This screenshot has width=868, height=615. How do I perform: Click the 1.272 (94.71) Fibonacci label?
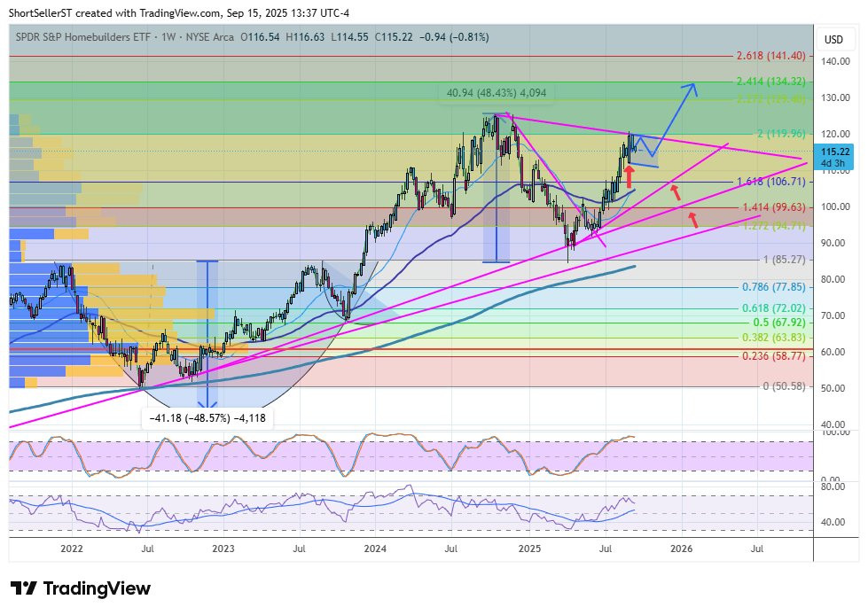click(773, 226)
